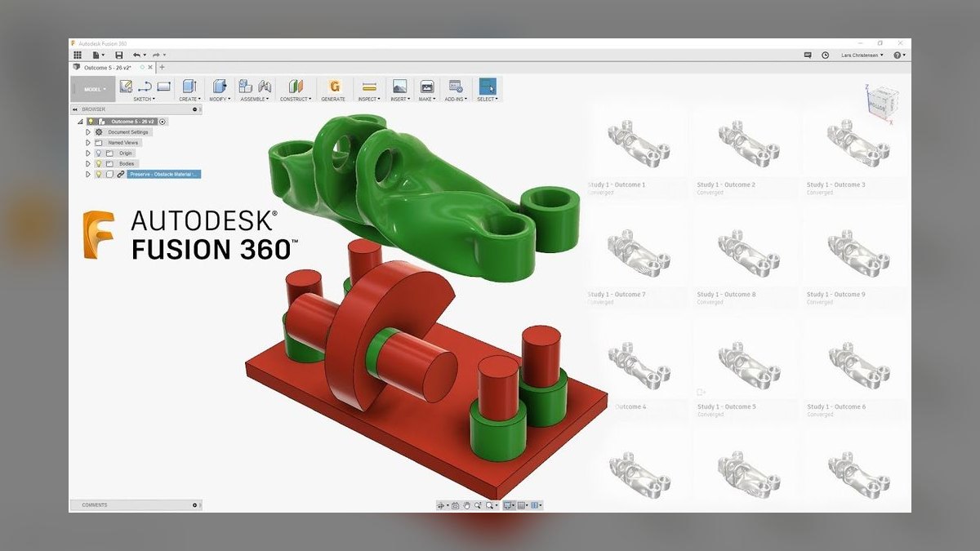The image size is (980, 551).
Task: Click the Inspect measure icon
Action: (x=369, y=86)
